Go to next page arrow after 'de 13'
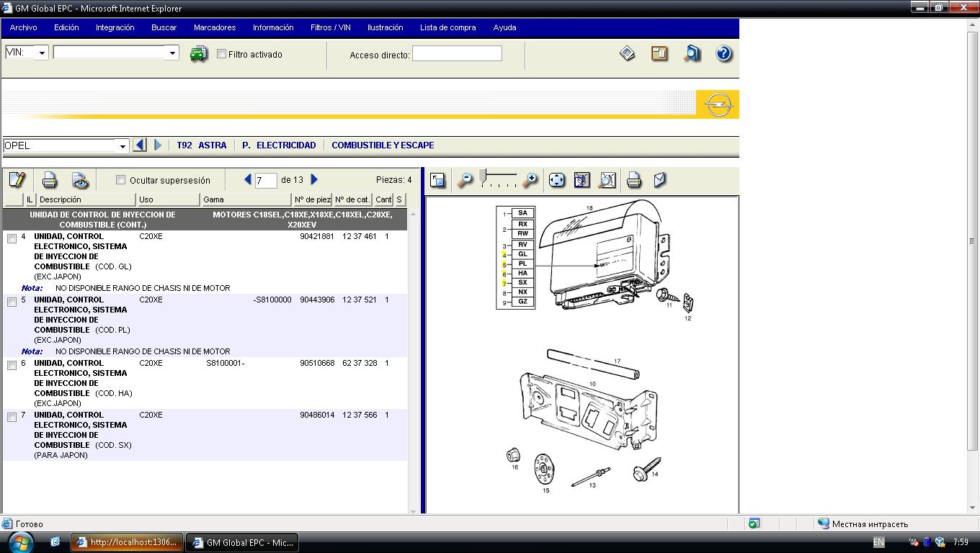The image size is (980, 553). [314, 179]
